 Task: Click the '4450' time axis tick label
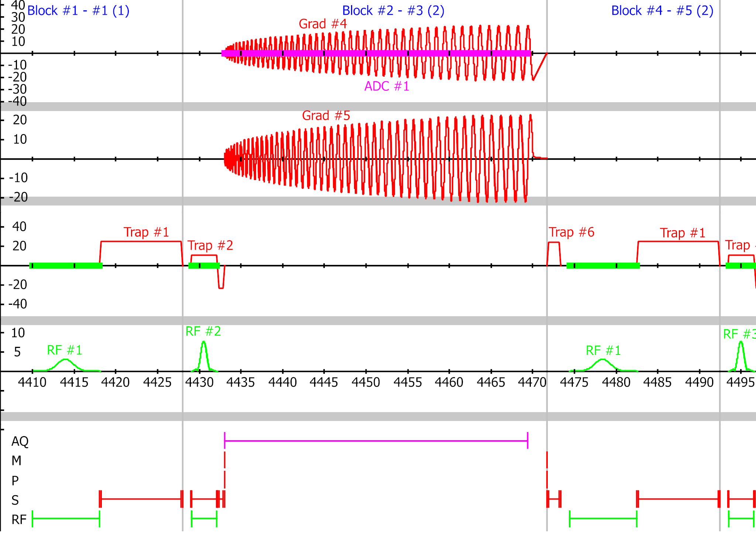(x=366, y=382)
